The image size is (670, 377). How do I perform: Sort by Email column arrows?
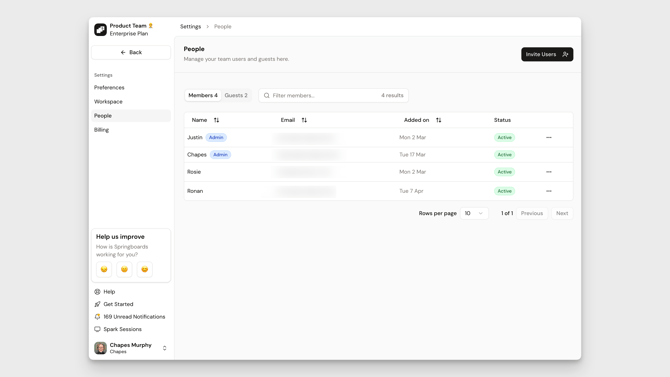304,120
